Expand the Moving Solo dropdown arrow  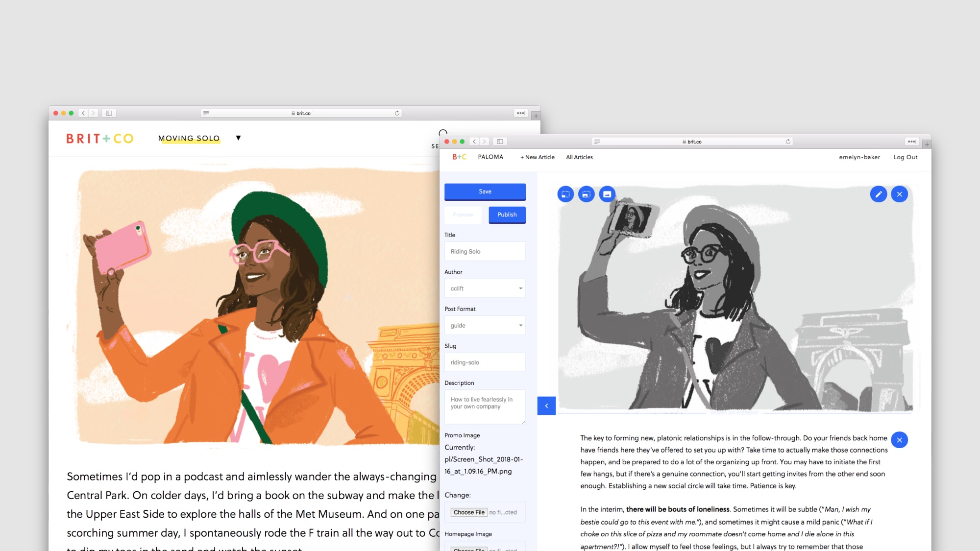pyautogui.click(x=238, y=138)
